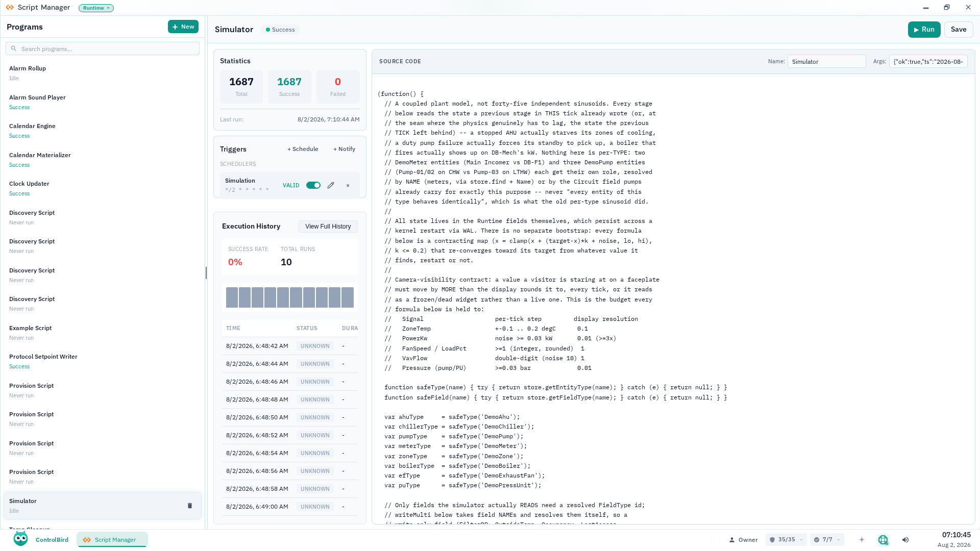Expand the 7/7 checks dropdown
Screen dimensions: 980x551
click(x=827, y=540)
